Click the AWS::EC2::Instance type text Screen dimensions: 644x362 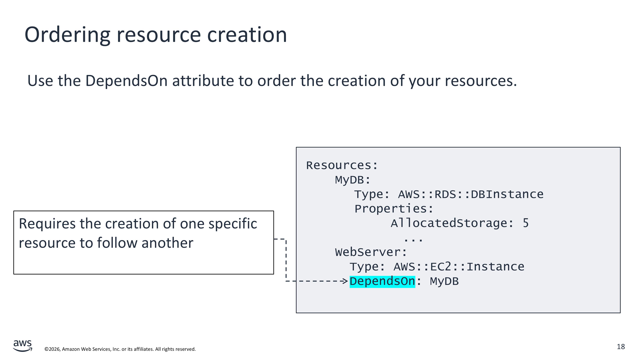click(459, 267)
